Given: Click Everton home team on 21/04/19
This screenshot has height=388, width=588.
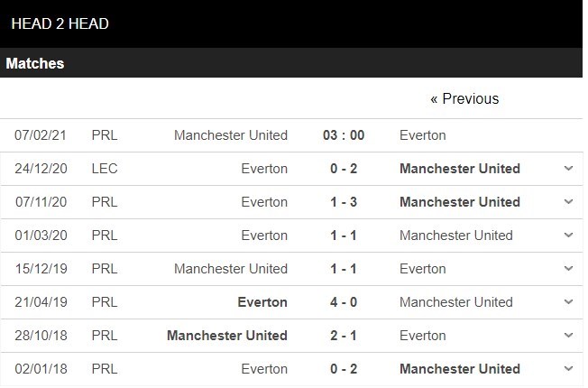Looking at the screenshot, I should pyautogui.click(x=262, y=302).
